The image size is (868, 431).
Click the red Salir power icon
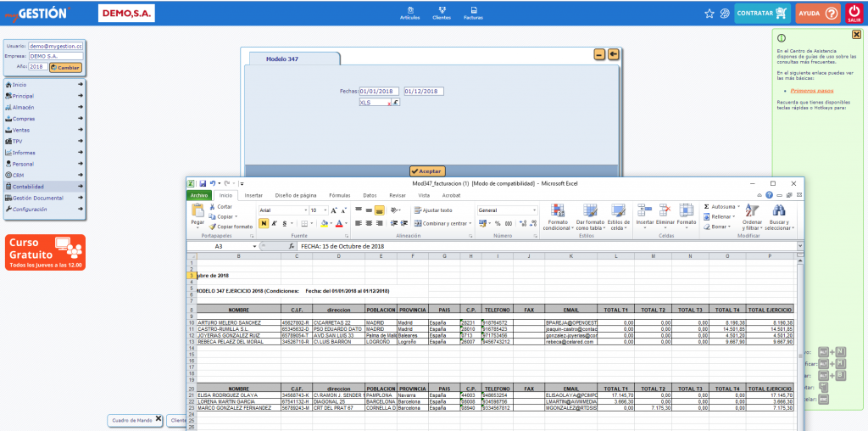pyautogui.click(x=854, y=12)
